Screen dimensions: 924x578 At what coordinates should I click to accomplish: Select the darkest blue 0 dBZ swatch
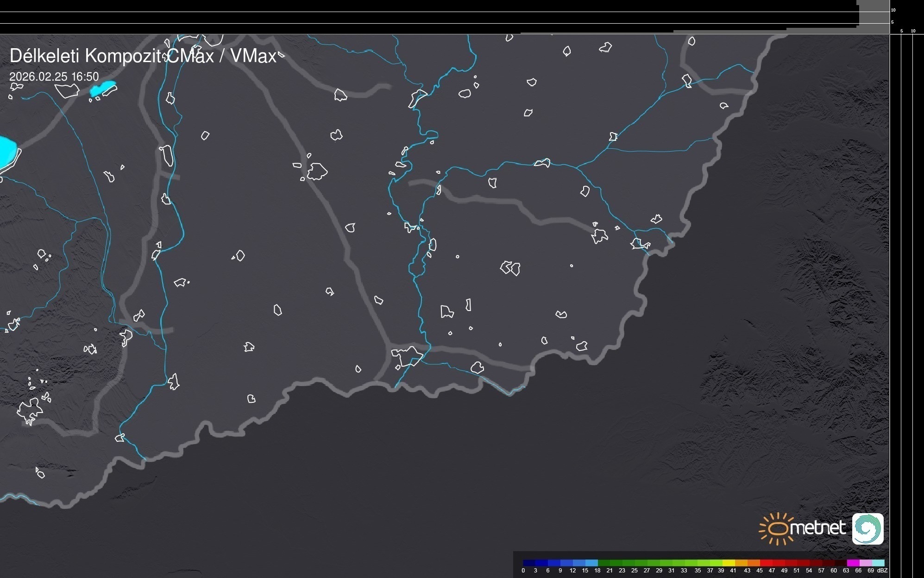click(529, 563)
